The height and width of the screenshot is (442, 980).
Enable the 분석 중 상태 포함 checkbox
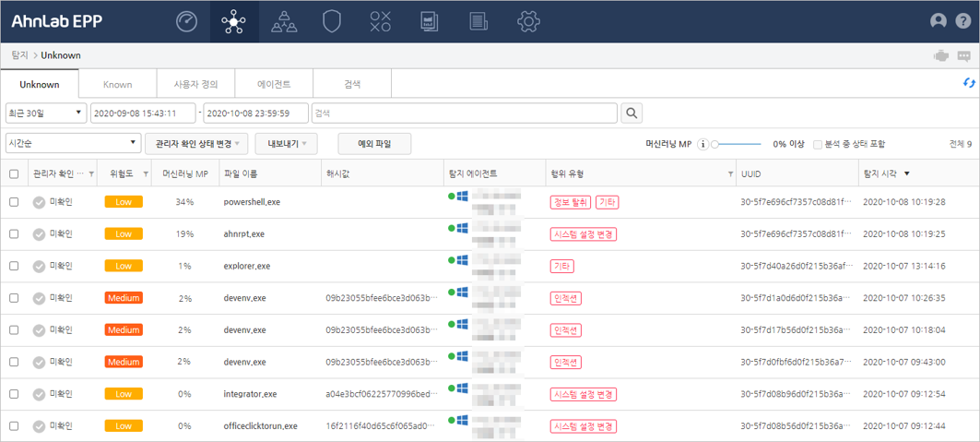(818, 144)
